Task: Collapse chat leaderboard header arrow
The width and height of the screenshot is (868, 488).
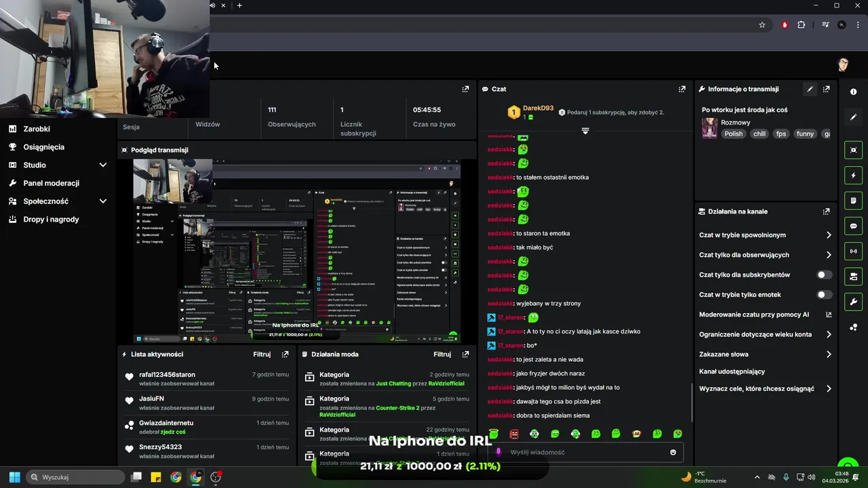Action: 585,131
